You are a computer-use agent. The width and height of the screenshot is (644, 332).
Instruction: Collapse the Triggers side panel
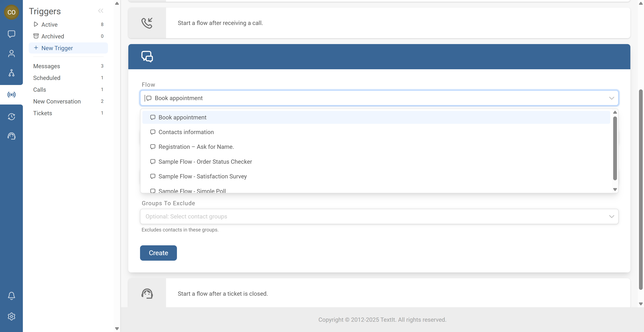coord(100,11)
